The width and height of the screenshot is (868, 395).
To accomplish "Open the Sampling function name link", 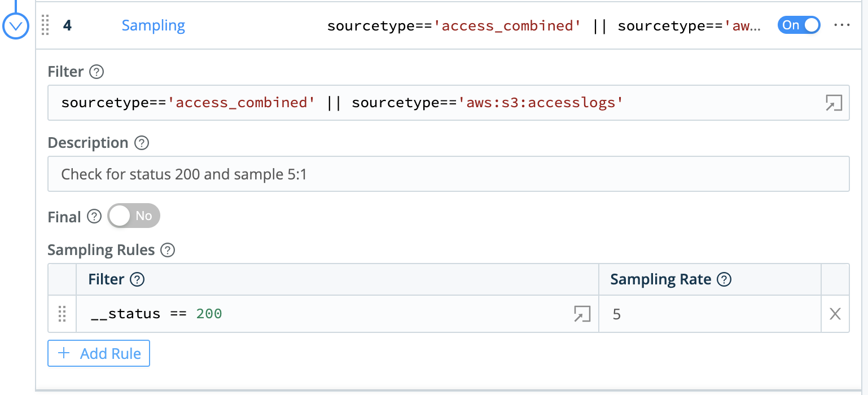I will pyautogui.click(x=153, y=25).
